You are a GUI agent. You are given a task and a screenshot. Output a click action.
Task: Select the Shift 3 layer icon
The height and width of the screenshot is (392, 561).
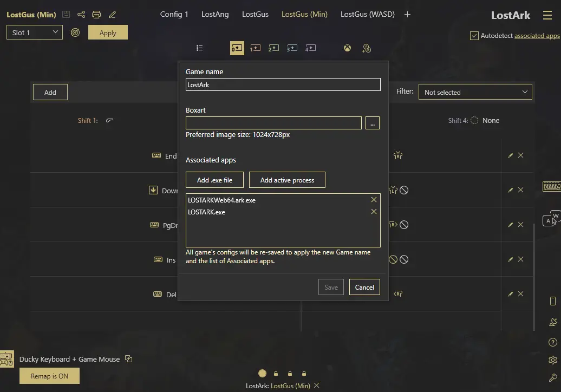pos(292,48)
